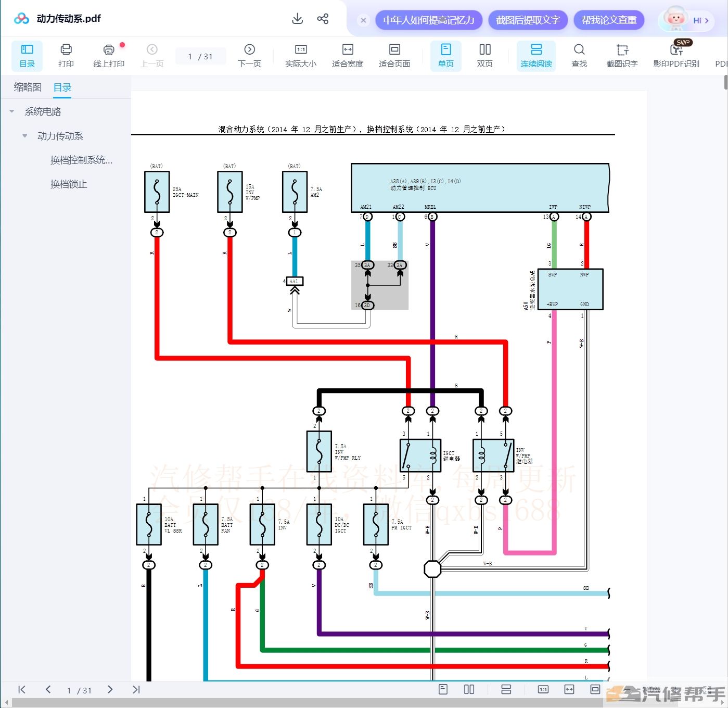Set zoom to 实际大小 actual size
Screen dimensions: 728x708
(x=301, y=56)
